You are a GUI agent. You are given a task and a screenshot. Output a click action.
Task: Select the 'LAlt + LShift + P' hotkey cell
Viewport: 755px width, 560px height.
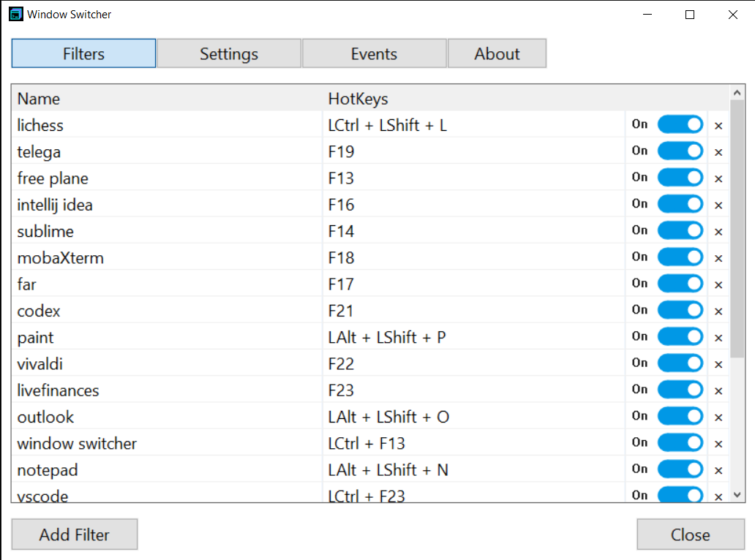474,337
